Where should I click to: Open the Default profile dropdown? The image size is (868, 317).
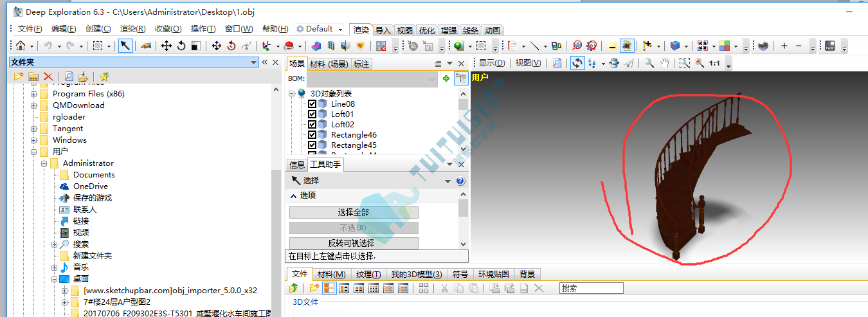click(x=340, y=29)
